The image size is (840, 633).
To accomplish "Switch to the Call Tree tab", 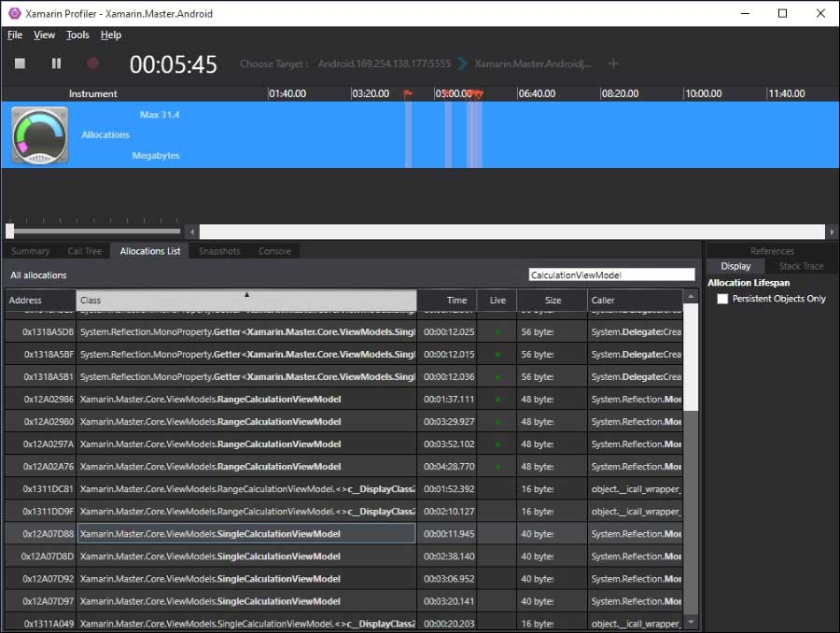I will coord(85,251).
